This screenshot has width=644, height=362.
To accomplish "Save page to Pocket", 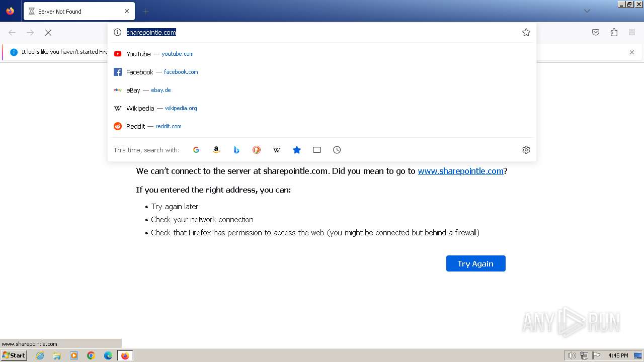I will point(596,32).
